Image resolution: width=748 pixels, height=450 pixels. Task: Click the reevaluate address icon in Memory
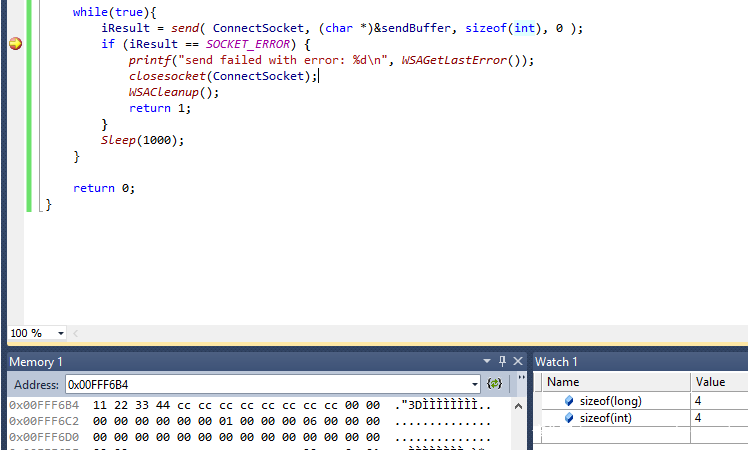pos(494,384)
